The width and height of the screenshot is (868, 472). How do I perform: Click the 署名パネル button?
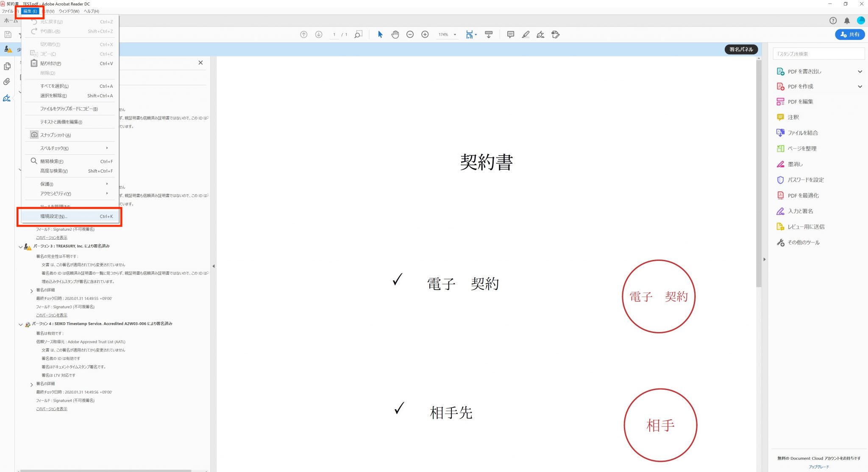(741, 50)
